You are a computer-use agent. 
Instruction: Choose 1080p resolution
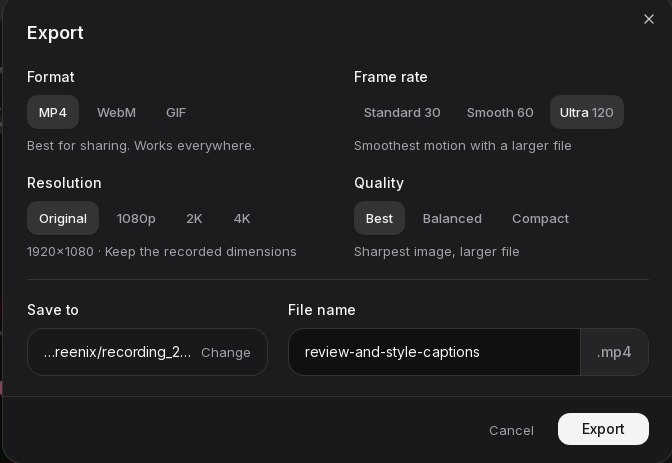pos(136,218)
